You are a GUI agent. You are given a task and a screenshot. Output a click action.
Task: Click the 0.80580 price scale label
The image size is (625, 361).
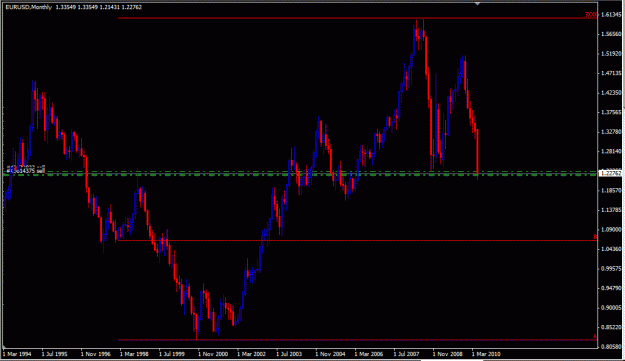coord(611,347)
